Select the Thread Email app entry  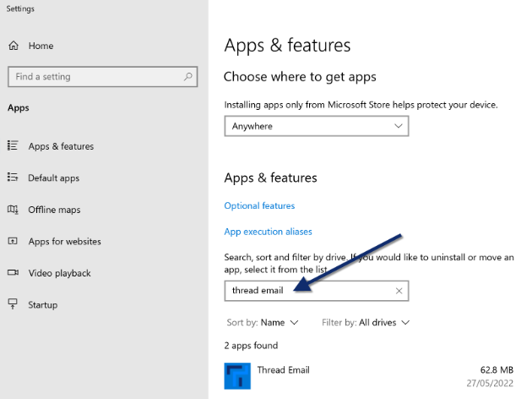(x=369, y=376)
